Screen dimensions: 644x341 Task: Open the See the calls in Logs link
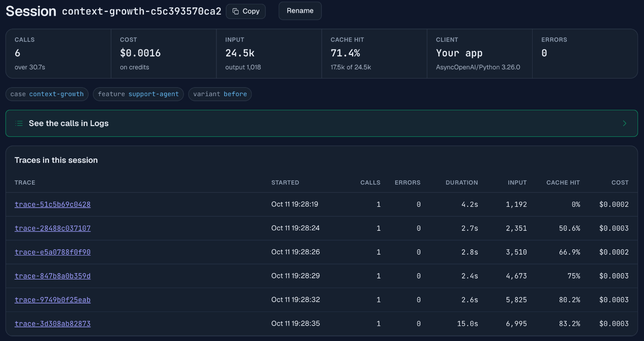tap(322, 123)
